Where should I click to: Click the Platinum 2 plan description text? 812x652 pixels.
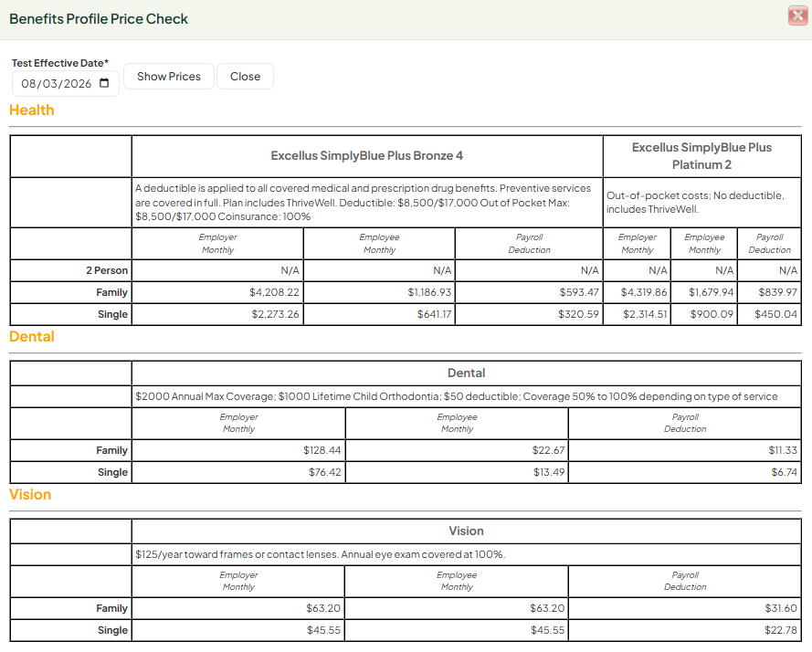pyautogui.click(x=695, y=203)
